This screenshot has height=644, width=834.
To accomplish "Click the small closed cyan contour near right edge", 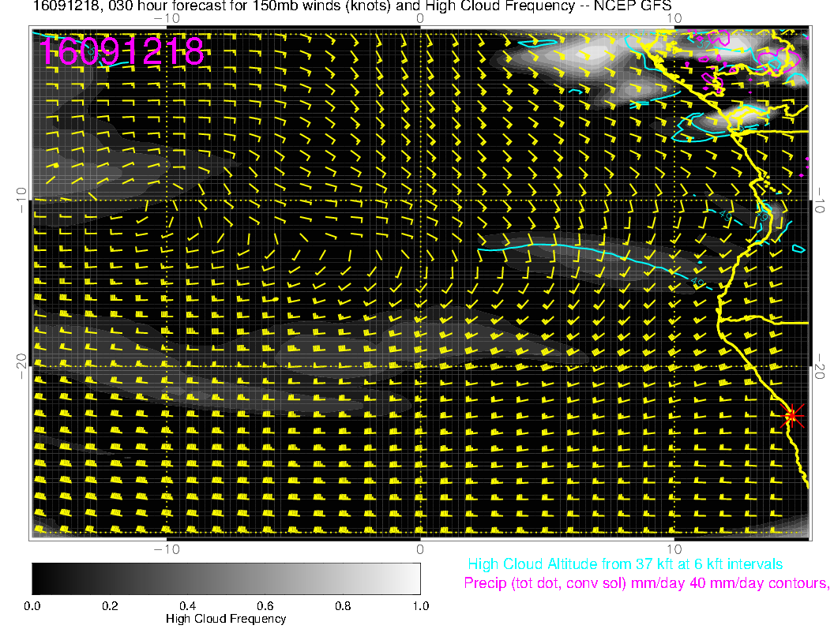I will [x=798, y=249].
